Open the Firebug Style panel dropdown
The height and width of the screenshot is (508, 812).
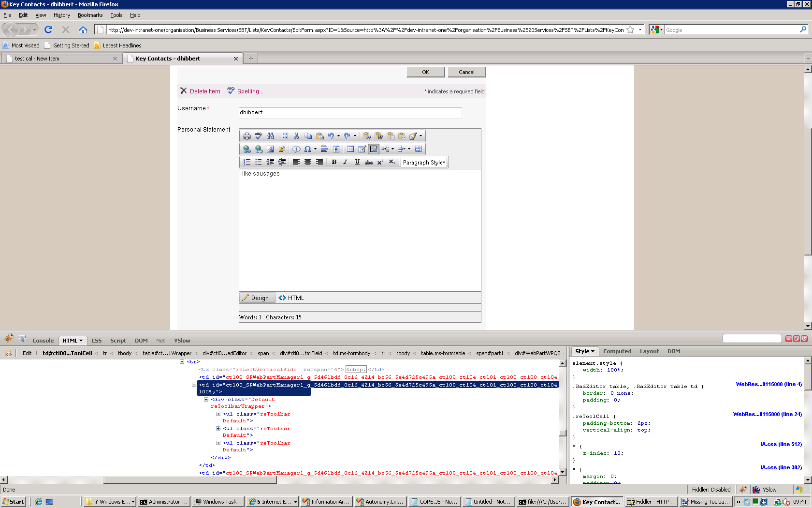click(x=584, y=351)
